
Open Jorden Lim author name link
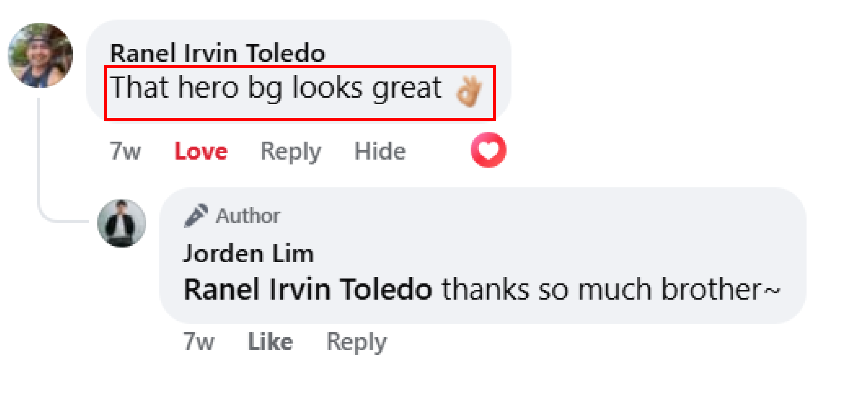(x=248, y=253)
